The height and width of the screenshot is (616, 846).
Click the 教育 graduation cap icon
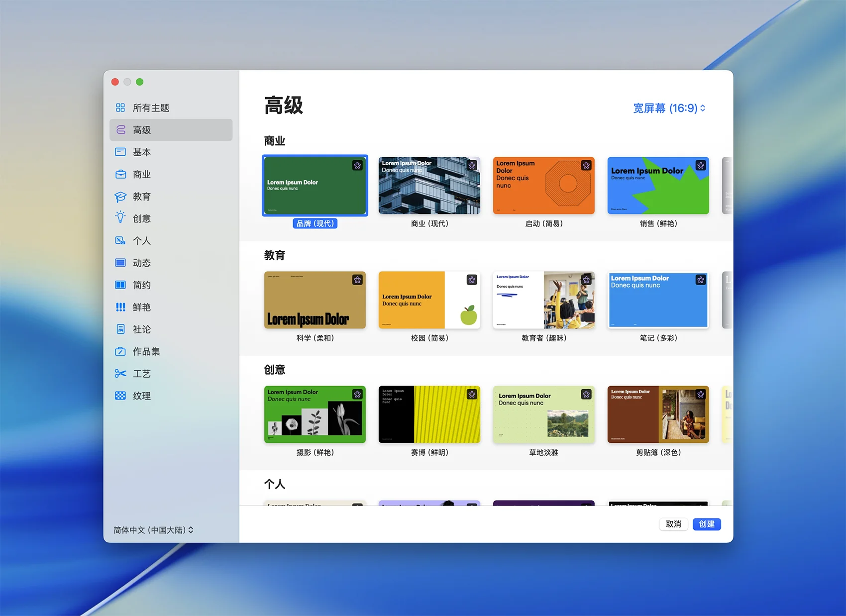[x=120, y=197]
